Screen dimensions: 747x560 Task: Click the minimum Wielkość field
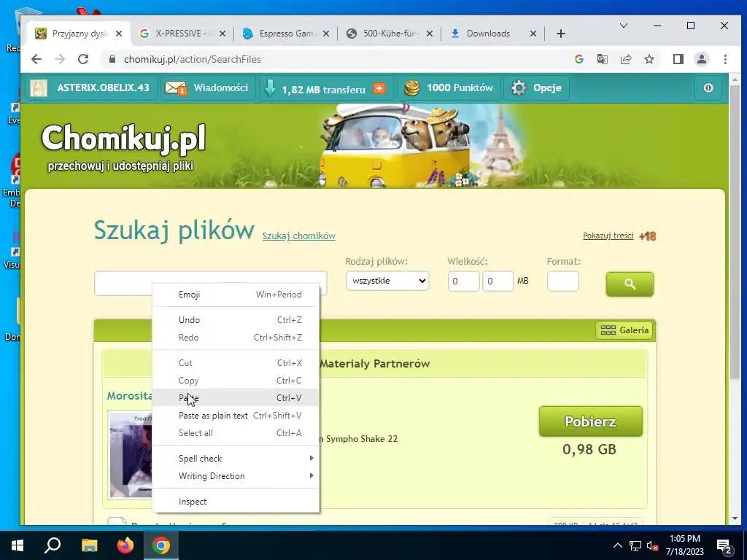tap(463, 281)
